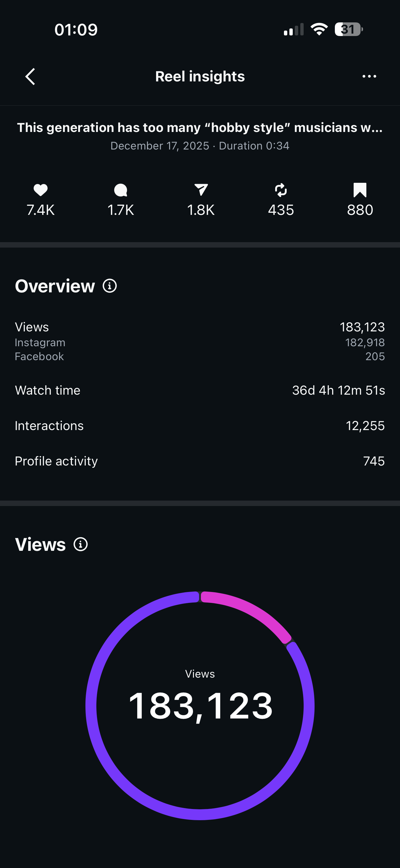
Task: Tap the reel caption title text
Action: 200,128
